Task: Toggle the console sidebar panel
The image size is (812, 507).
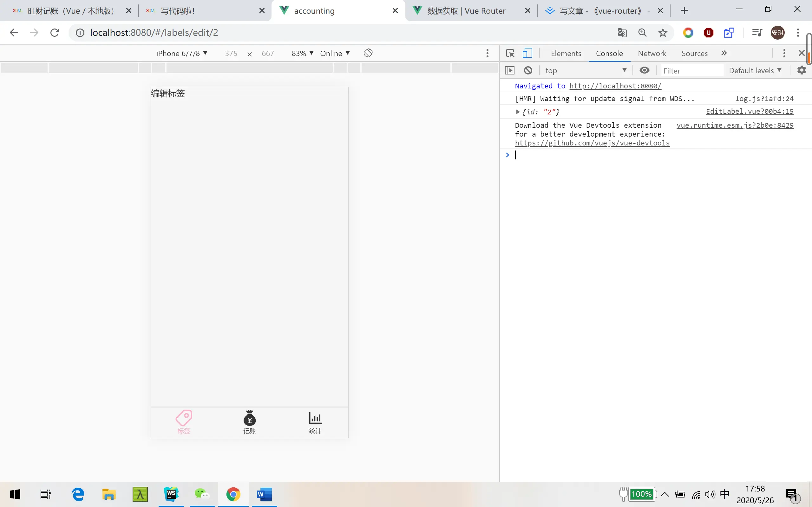Action: click(x=509, y=70)
